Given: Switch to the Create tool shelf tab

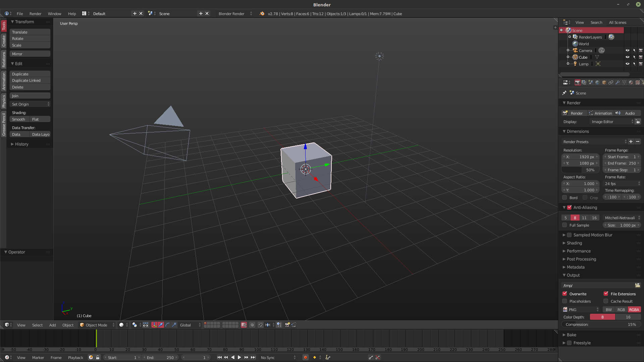Looking at the screenshot, I should (4, 41).
